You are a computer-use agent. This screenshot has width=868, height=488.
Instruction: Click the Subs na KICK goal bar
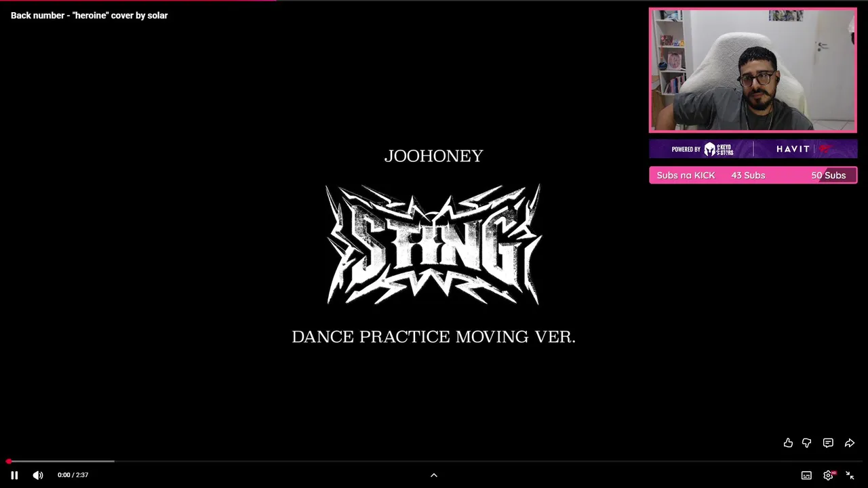pos(753,176)
